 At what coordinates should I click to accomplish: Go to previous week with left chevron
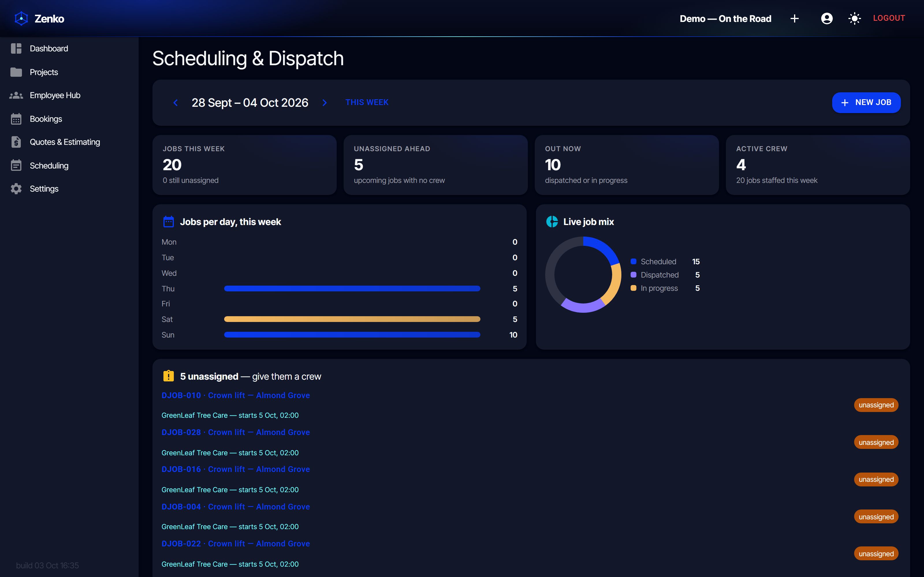pyautogui.click(x=176, y=103)
